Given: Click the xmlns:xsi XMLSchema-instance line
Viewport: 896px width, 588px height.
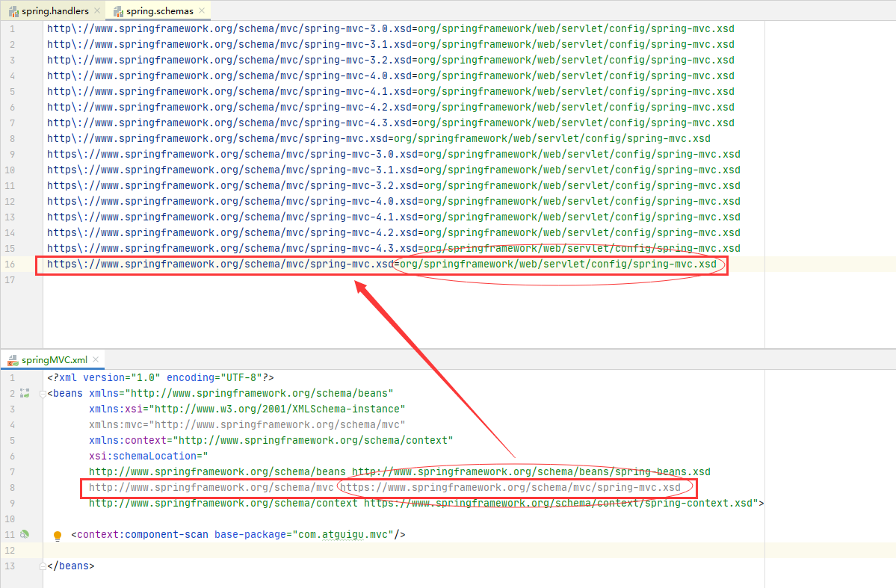Looking at the screenshot, I should (x=247, y=409).
